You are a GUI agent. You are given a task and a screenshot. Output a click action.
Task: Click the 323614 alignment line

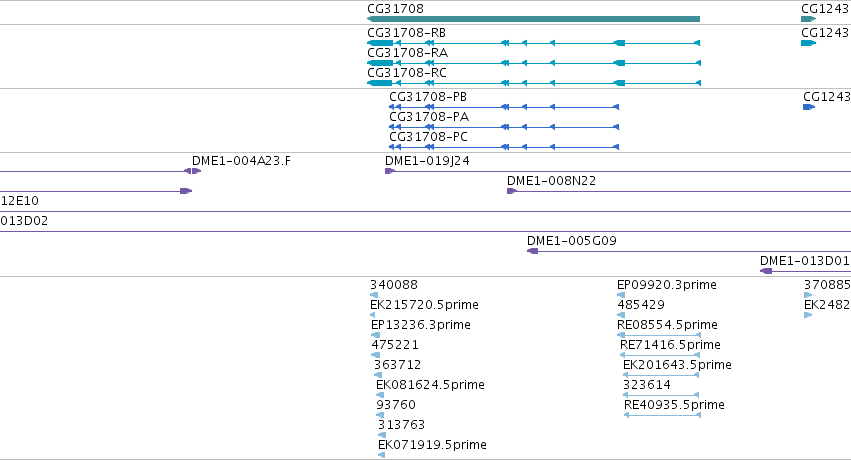661,395
